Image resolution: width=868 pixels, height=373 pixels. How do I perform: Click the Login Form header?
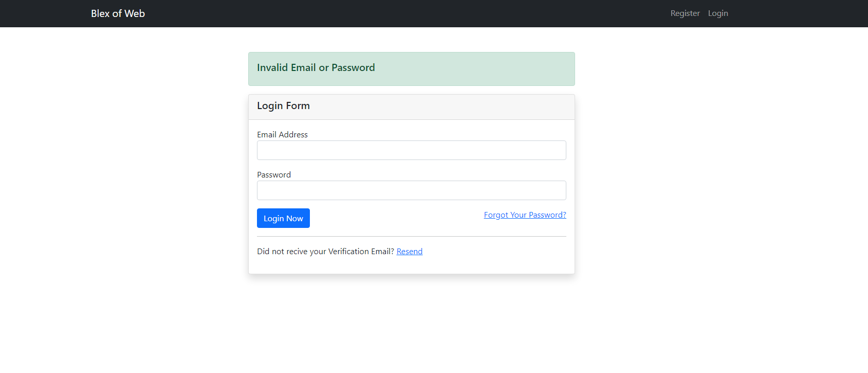click(283, 106)
